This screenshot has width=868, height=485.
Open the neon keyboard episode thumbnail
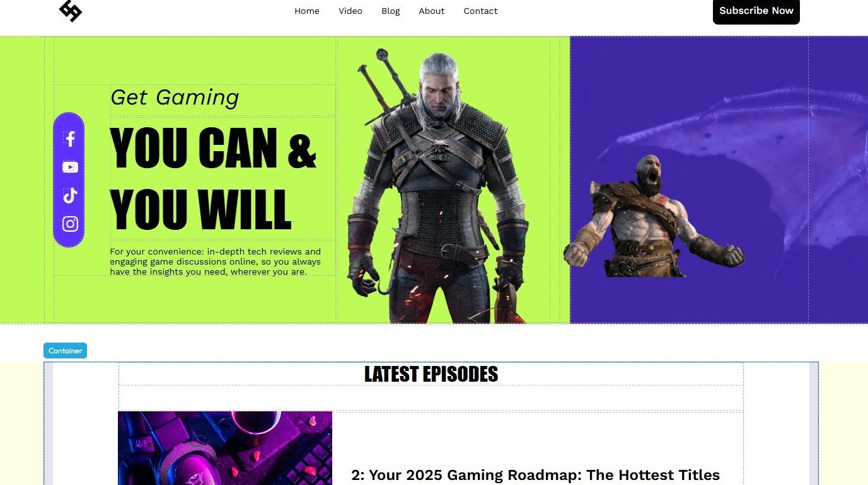click(x=225, y=448)
